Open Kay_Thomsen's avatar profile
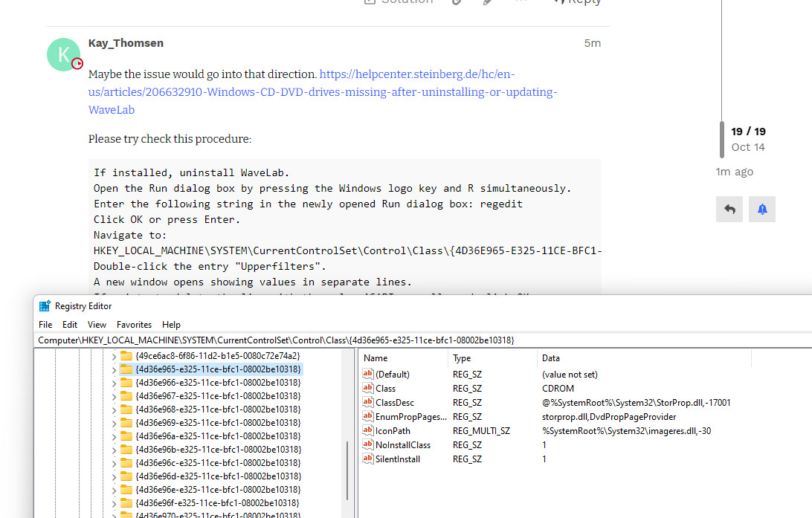 pyautogui.click(x=63, y=54)
